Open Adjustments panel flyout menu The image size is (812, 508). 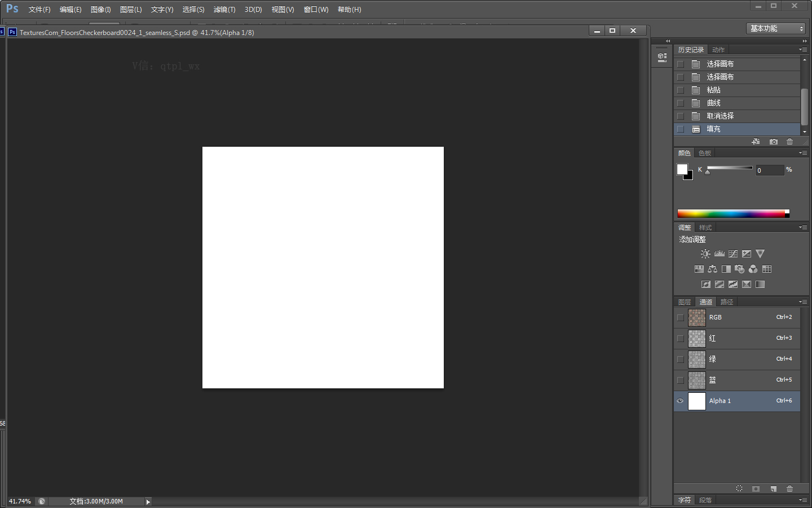coord(803,227)
